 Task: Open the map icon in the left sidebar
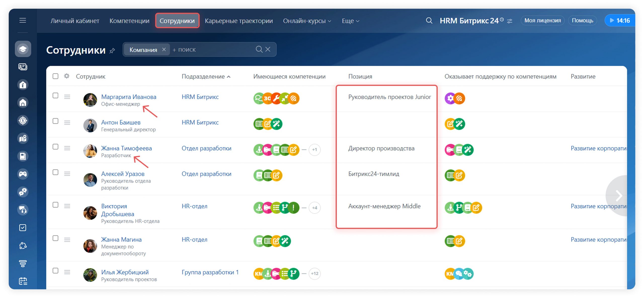pos(23,138)
